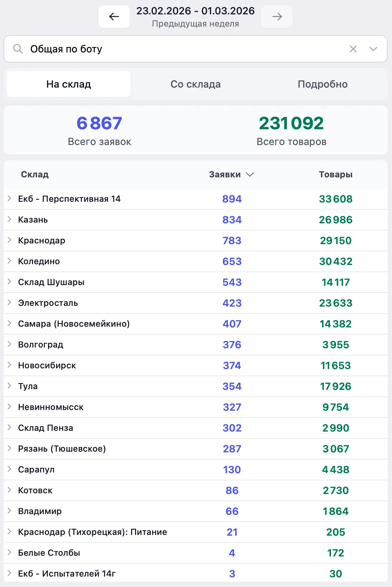
Task: Sort by Заявки column arrow
Action: (x=250, y=174)
